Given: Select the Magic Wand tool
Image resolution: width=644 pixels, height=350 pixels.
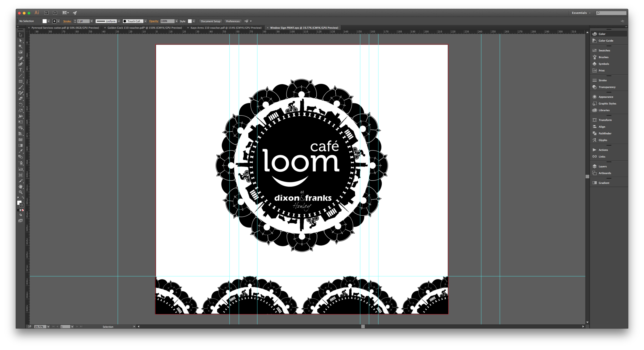Looking at the screenshot, I should [x=21, y=47].
